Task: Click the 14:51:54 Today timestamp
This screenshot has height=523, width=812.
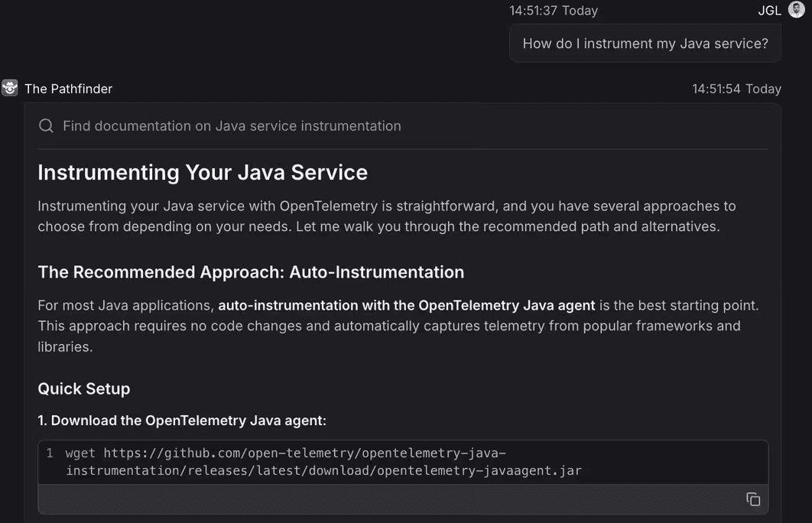Action: coord(736,89)
